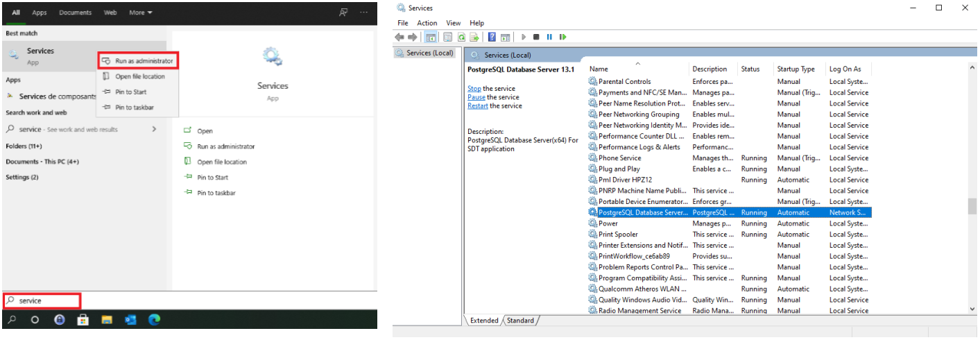
Task: Switch to the Standard tab
Action: pos(520,321)
